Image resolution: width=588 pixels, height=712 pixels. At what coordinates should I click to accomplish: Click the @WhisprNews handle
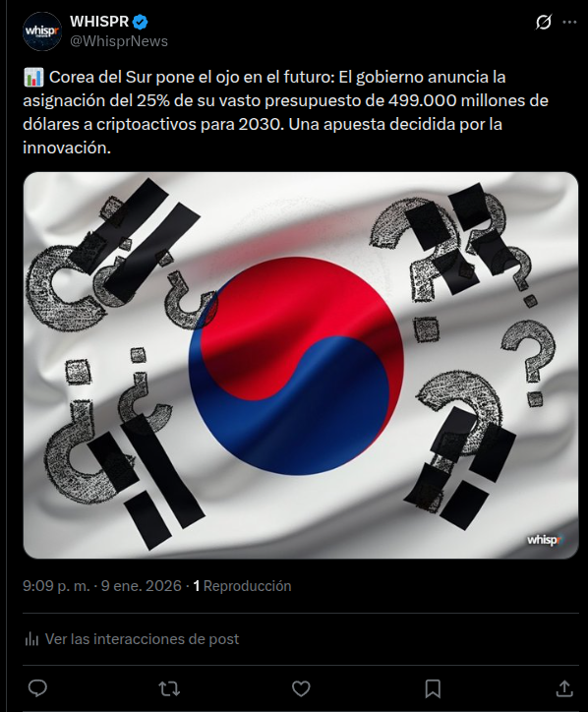pos(119,41)
